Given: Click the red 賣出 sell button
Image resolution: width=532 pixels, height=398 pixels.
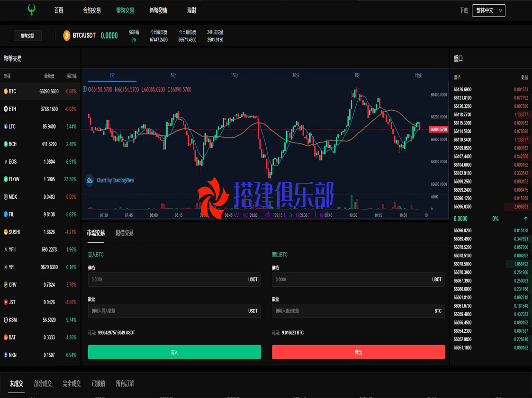Looking at the screenshot, I should 358,352.
